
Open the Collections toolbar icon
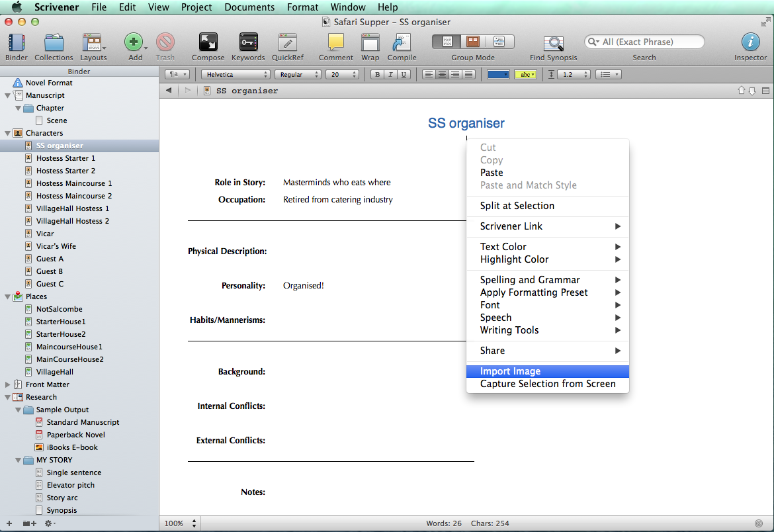click(x=54, y=42)
